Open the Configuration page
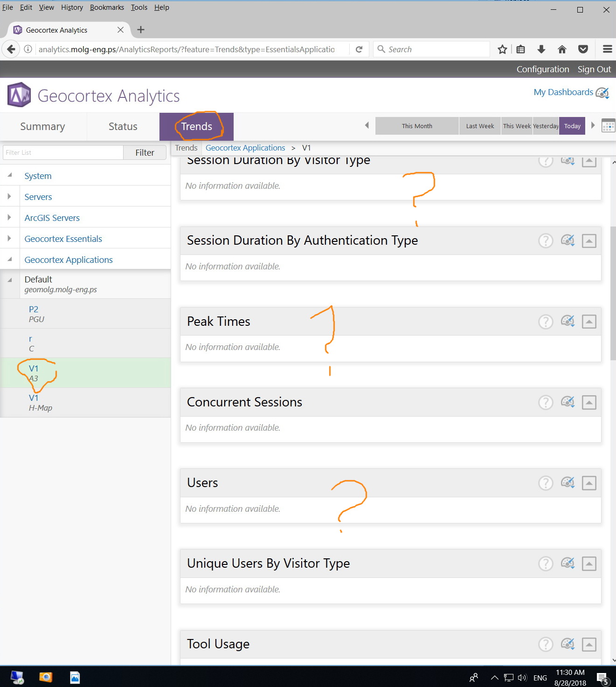Image resolution: width=616 pixels, height=687 pixels. click(x=543, y=69)
